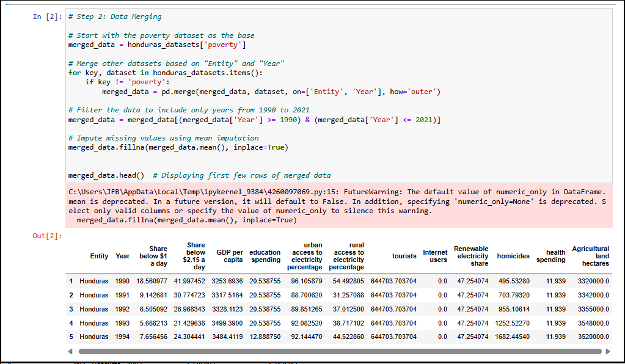This screenshot has width=625, height=364.
Task: Click the left scrollbar arrow below the table
Action: point(70,351)
